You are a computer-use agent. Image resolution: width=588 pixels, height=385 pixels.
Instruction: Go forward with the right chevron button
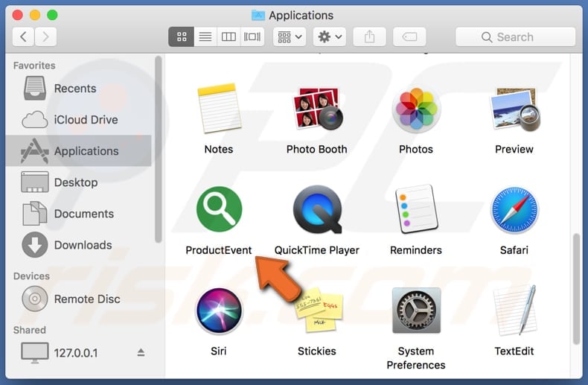[45, 36]
